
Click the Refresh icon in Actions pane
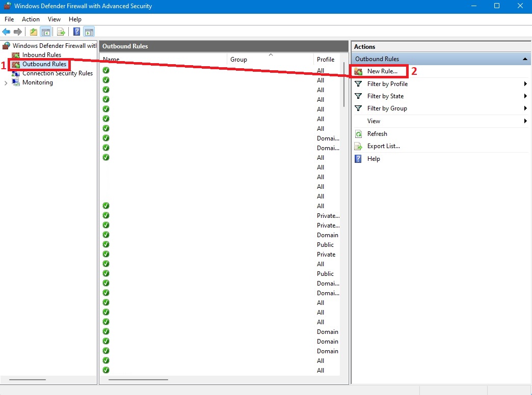pyautogui.click(x=359, y=134)
